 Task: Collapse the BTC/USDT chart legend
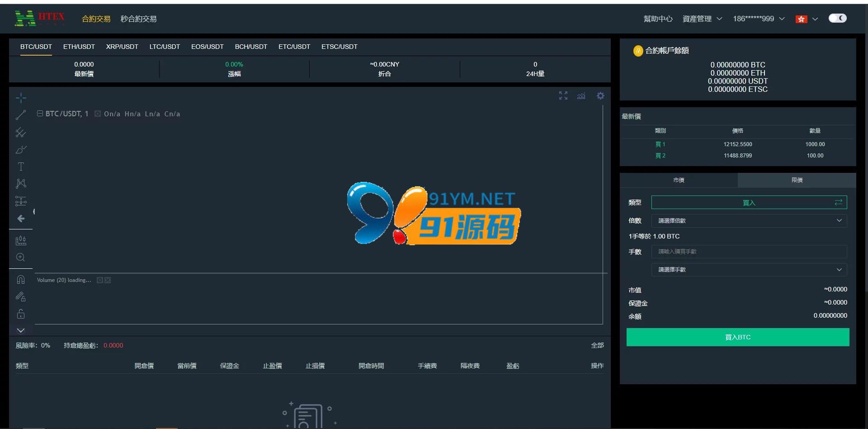[40, 114]
